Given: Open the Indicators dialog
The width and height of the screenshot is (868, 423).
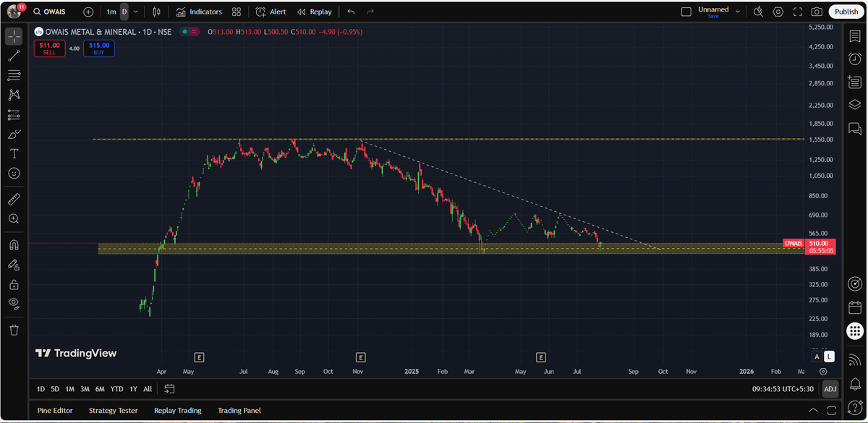Looking at the screenshot, I should (199, 12).
